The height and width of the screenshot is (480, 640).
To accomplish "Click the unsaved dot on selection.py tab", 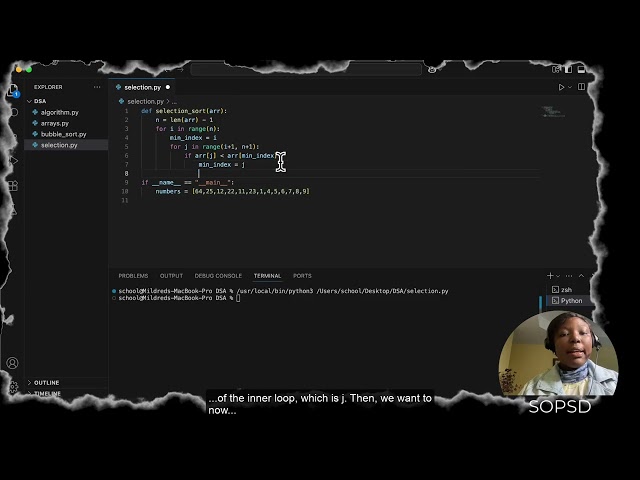I will pos(168,87).
